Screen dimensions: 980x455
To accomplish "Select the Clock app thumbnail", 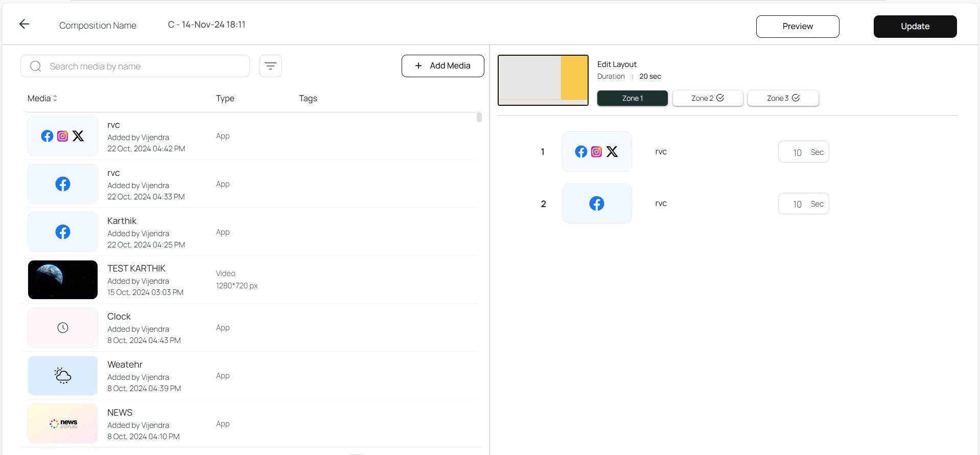I will tap(63, 328).
